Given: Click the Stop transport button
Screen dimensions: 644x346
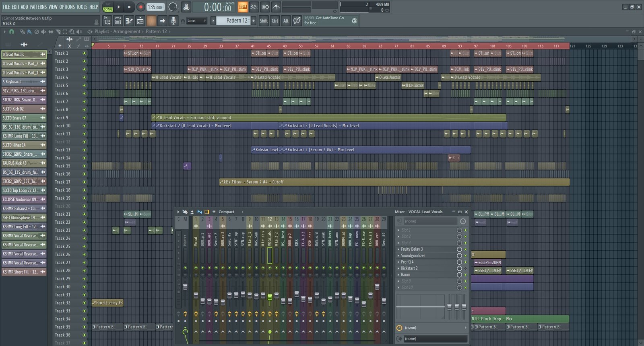Looking at the screenshot, I should [129, 7].
